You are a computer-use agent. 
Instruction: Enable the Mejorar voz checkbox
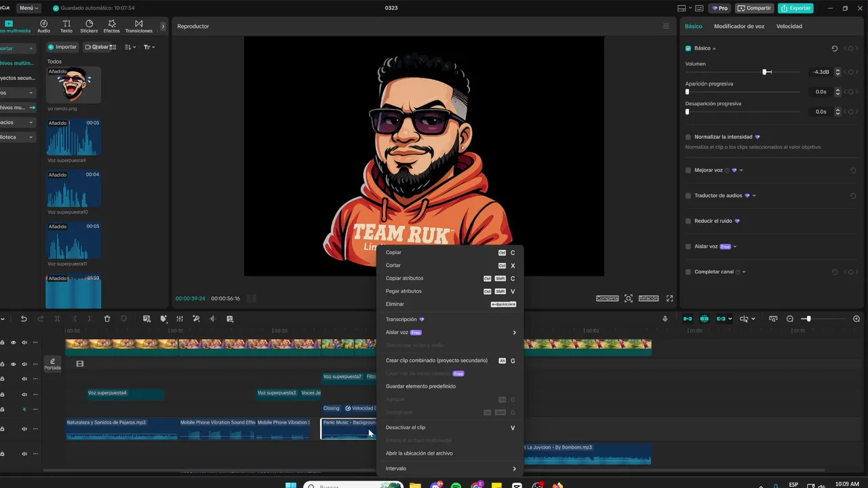click(x=688, y=170)
